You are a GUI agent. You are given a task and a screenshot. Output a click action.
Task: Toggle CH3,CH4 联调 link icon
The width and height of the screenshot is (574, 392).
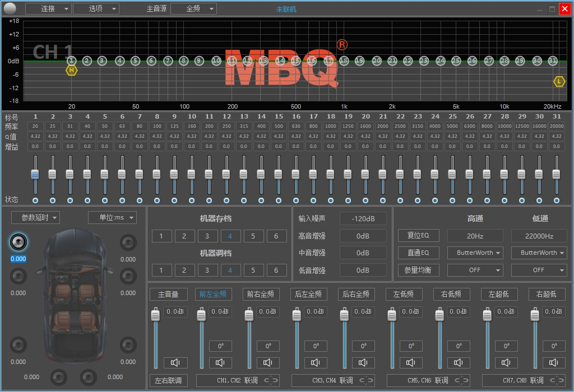coord(367,380)
